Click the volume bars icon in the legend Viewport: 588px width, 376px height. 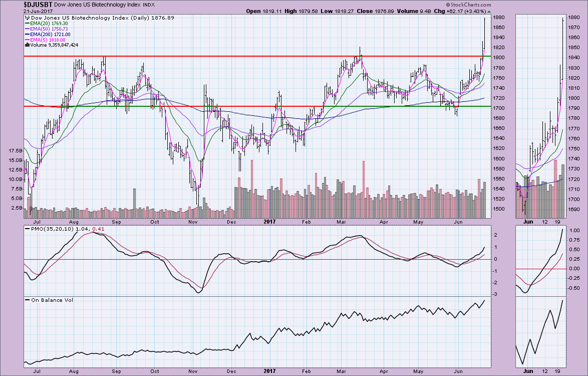(27, 45)
